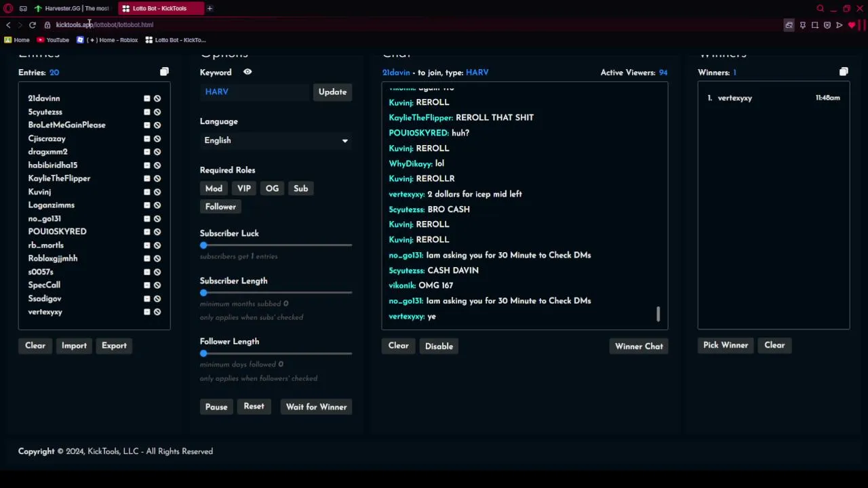Ban 21davinn using the block icon

tap(157, 98)
